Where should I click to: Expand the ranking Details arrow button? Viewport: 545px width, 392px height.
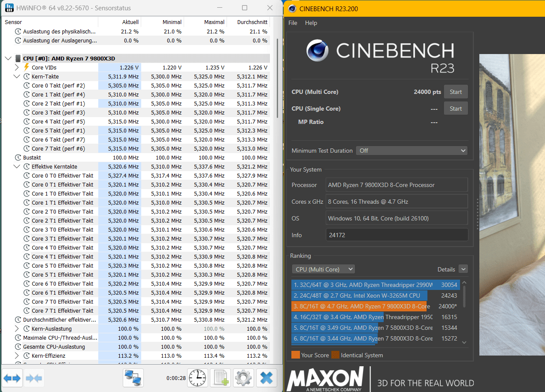[x=463, y=269]
